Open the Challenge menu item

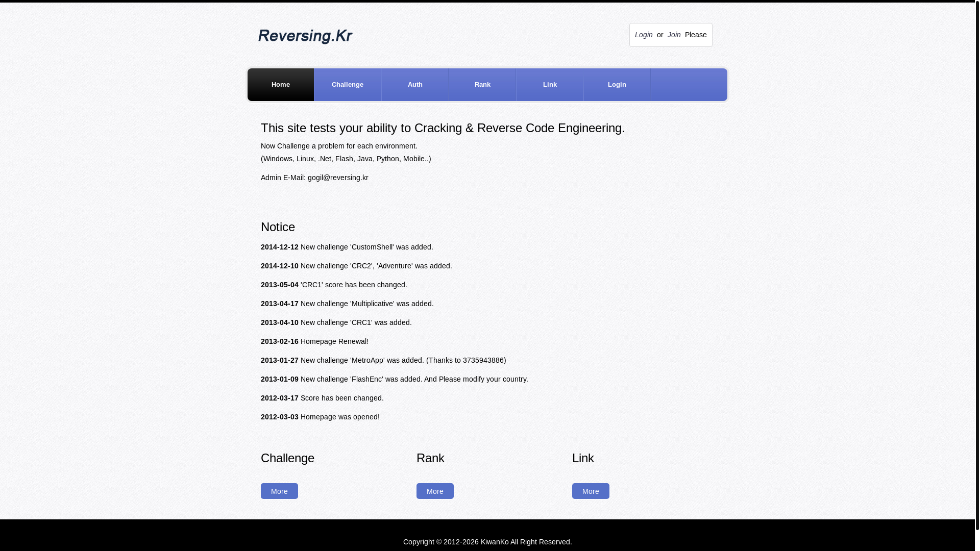(x=348, y=85)
